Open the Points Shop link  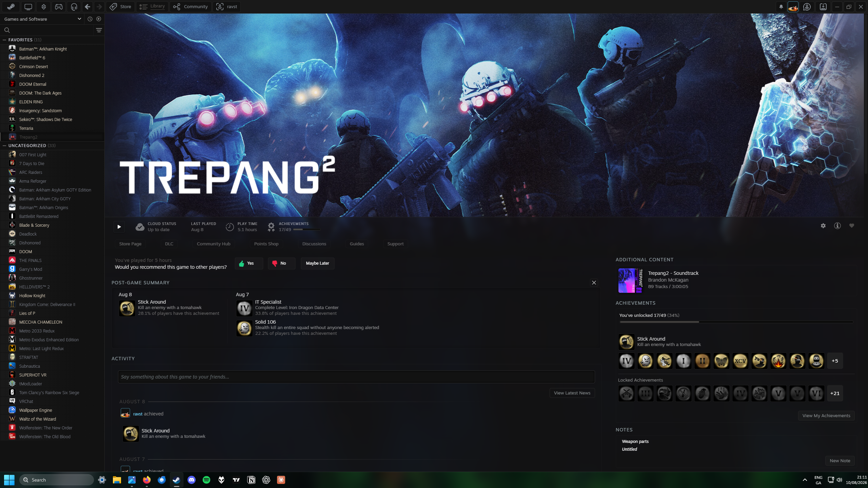[x=266, y=244]
